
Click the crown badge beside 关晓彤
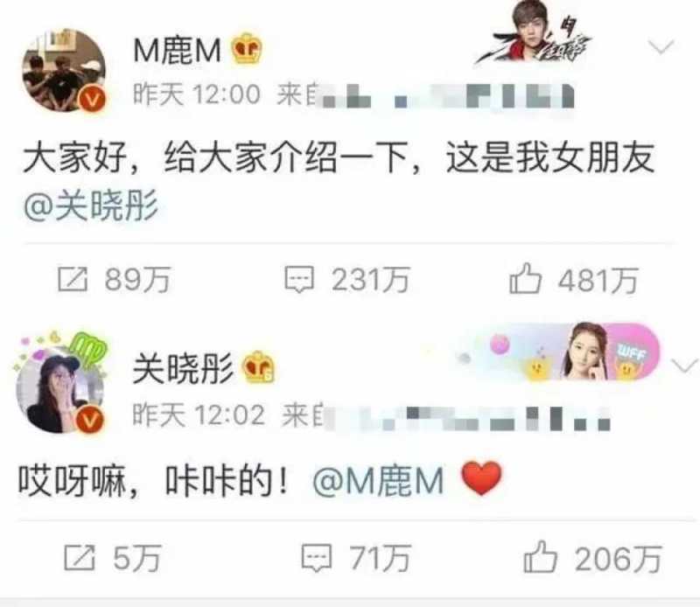coord(258,366)
